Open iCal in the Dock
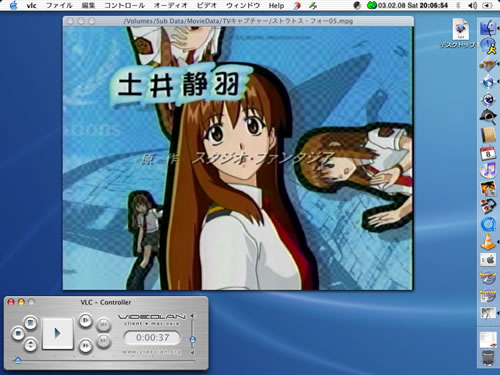The image size is (500, 375). click(488, 153)
